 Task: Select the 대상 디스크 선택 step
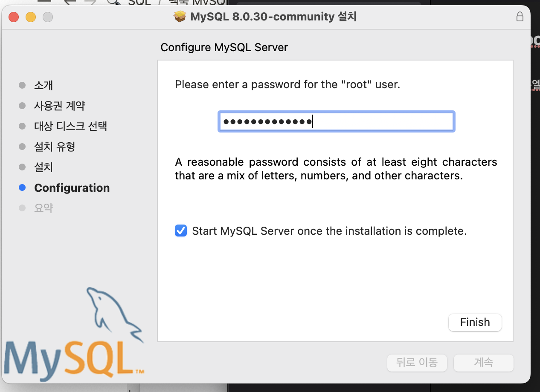coord(70,126)
